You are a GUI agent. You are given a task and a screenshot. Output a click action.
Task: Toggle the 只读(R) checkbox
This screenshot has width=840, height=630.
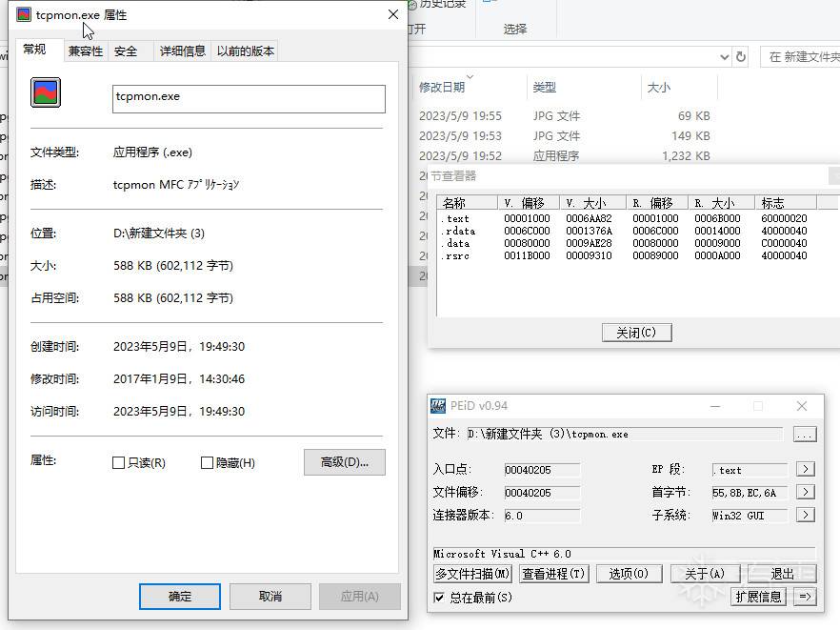[118, 462]
